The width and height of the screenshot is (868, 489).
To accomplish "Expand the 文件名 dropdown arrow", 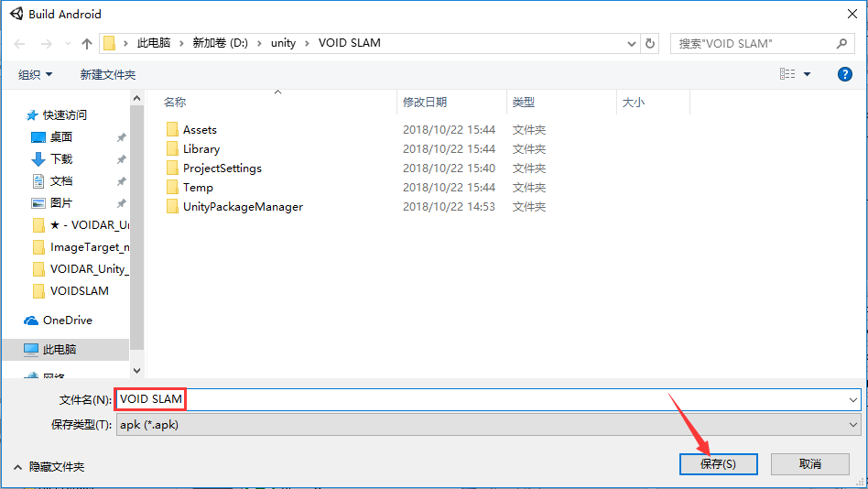I will [x=853, y=400].
